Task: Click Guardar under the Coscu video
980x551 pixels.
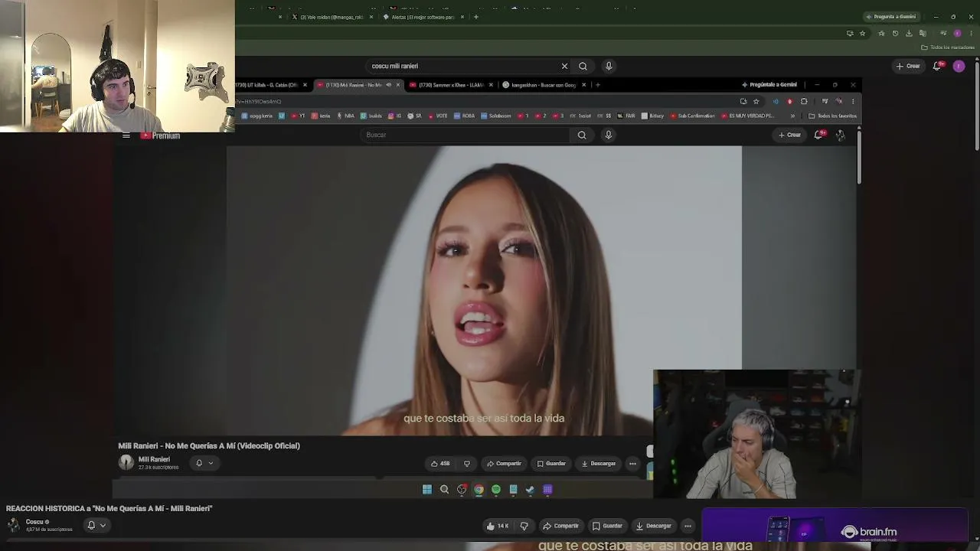Action: pyautogui.click(x=607, y=526)
